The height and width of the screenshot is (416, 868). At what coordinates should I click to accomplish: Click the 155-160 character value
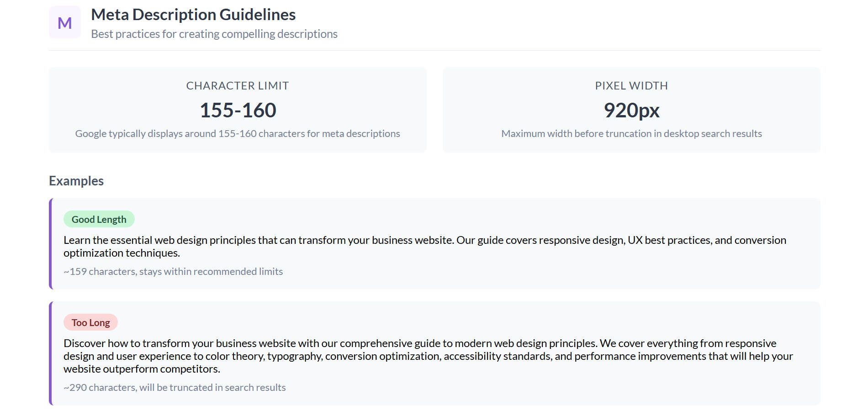click(238, 110)
